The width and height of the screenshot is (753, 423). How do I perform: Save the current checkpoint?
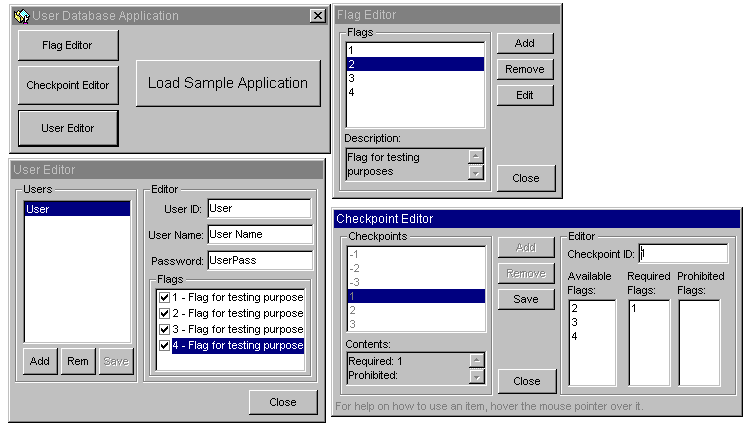[x=525, y=299]
